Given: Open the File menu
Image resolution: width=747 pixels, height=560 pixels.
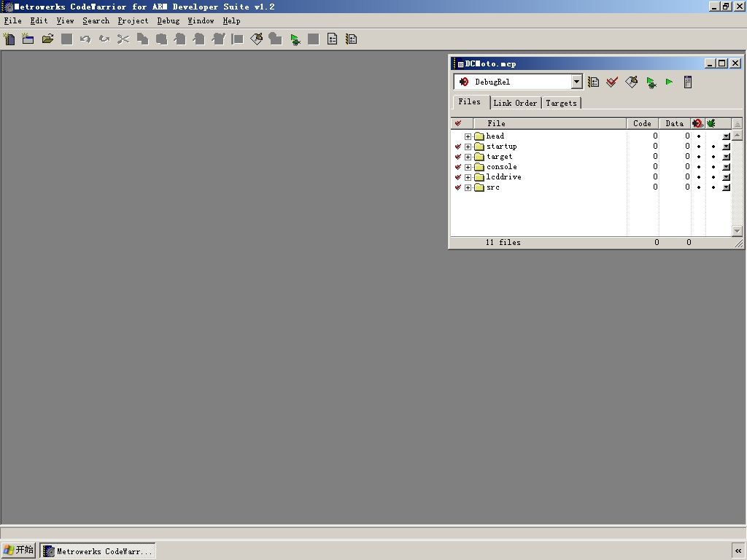Looking at the screenshot, I should pyautogui.click(x=13, y=21).
